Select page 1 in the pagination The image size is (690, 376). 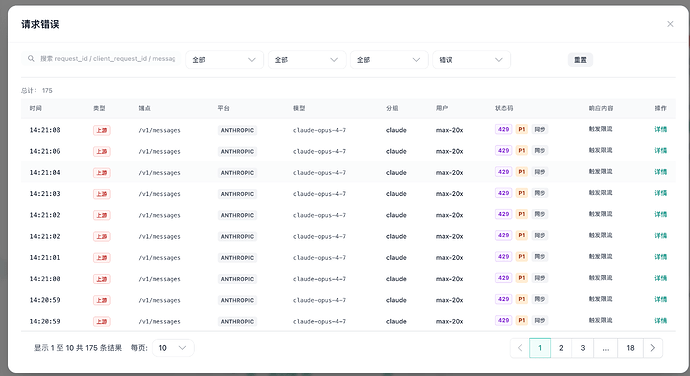[540, 348]
